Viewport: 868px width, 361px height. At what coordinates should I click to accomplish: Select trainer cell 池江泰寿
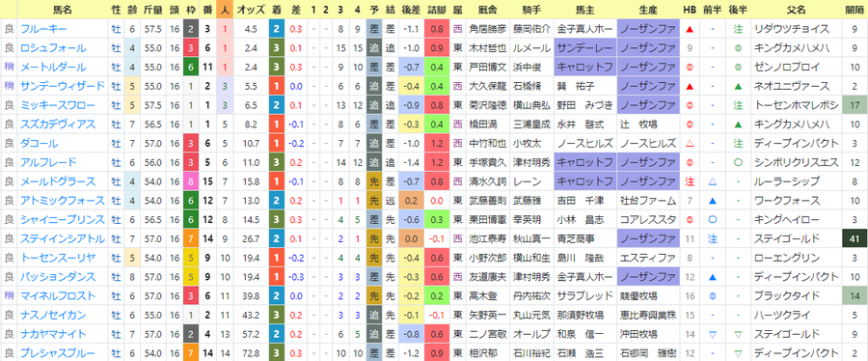click(x=488, y=238)
